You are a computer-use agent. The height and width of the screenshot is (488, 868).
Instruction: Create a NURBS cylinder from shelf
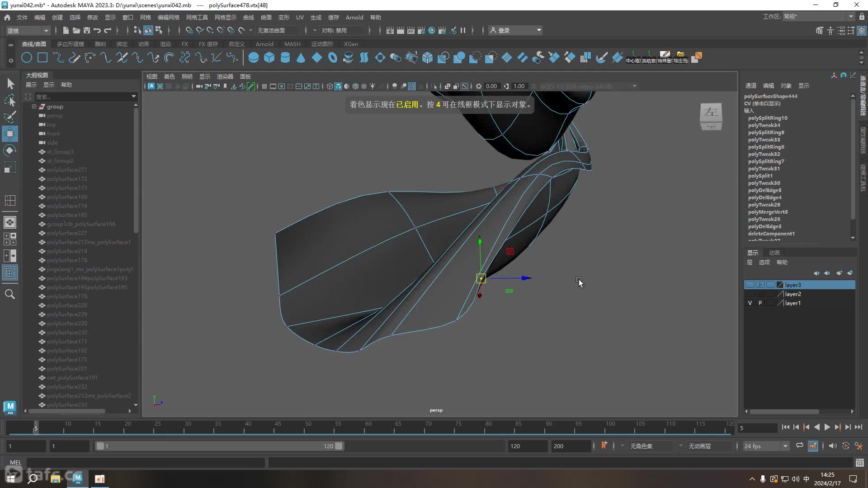coord(285,58)
